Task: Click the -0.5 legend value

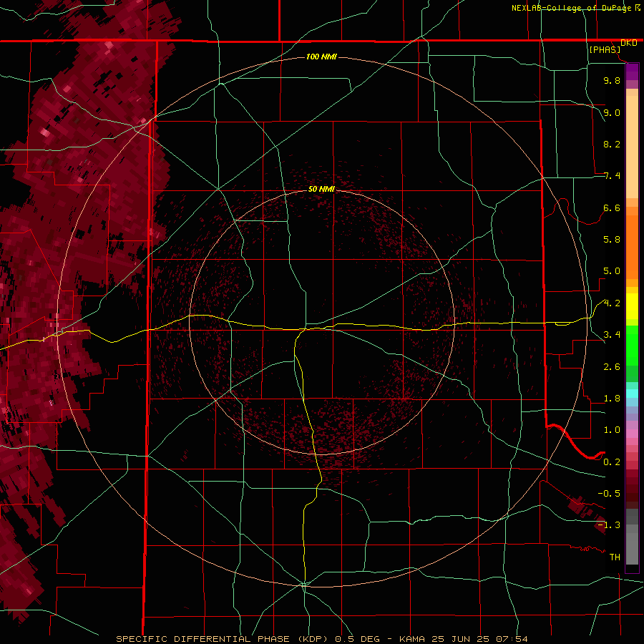Action: pos(609,494)
